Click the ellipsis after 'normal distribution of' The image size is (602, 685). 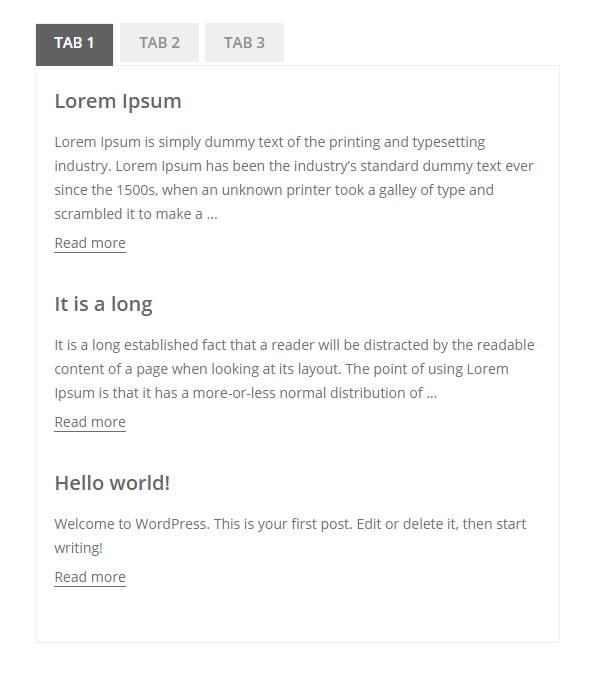click(x=432, y=394)
